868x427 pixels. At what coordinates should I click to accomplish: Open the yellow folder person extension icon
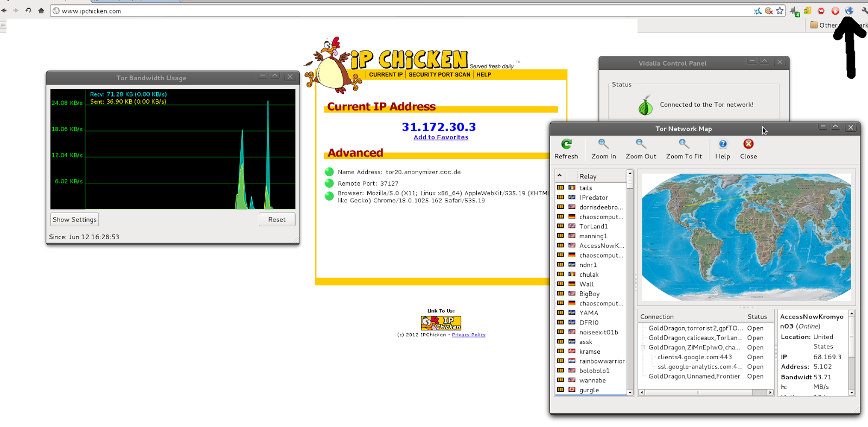tap(808, 11)
